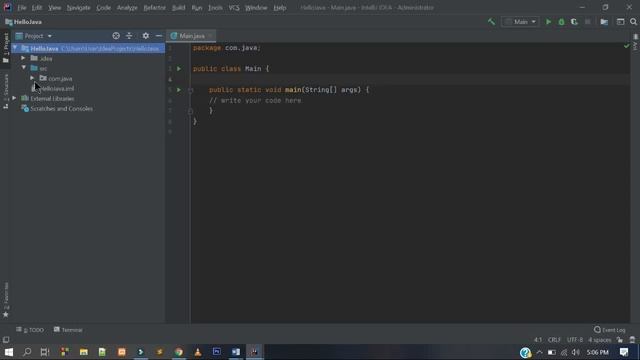The image size is (640, 360).
Task: Open Windows Start menu
Action: coord(9,352)
